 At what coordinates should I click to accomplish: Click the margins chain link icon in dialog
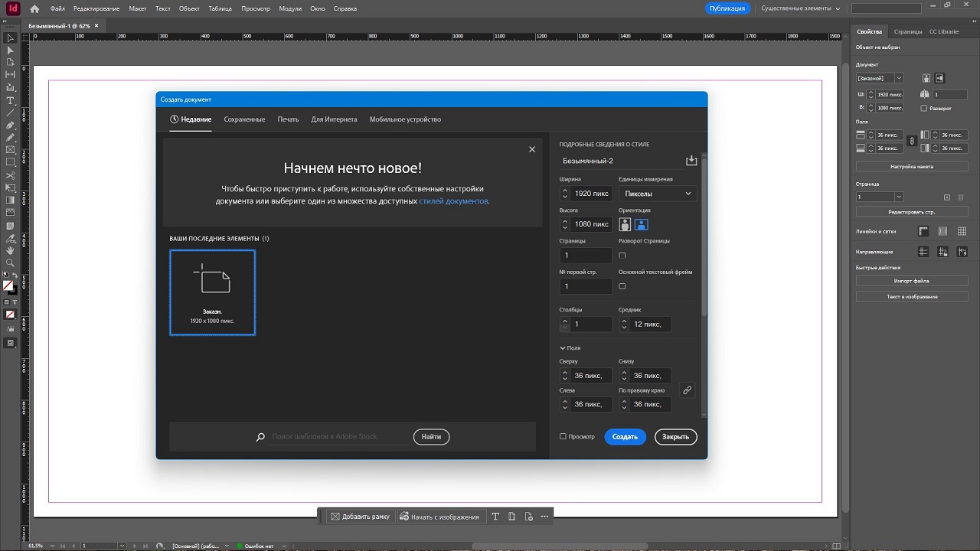tap(687, 390)
